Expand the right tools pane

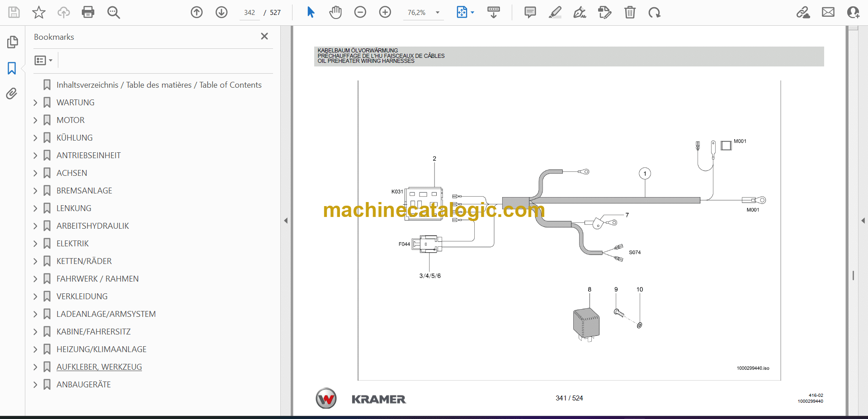click(x=863, y=221)
